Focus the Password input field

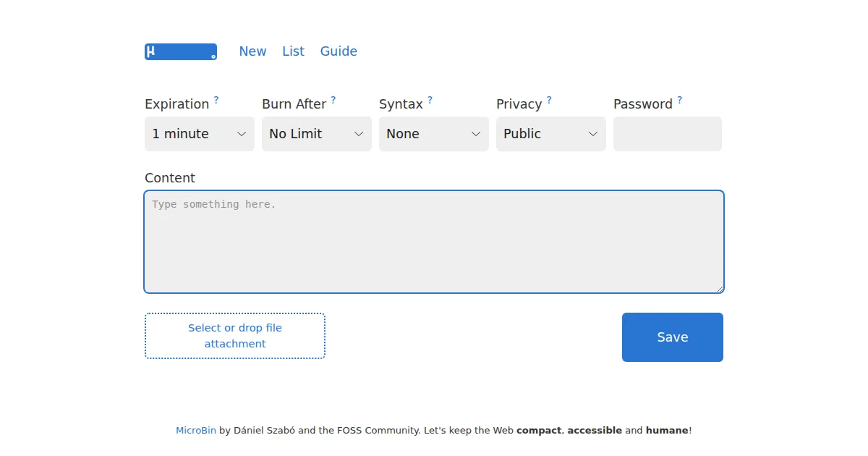click(668, 134)
